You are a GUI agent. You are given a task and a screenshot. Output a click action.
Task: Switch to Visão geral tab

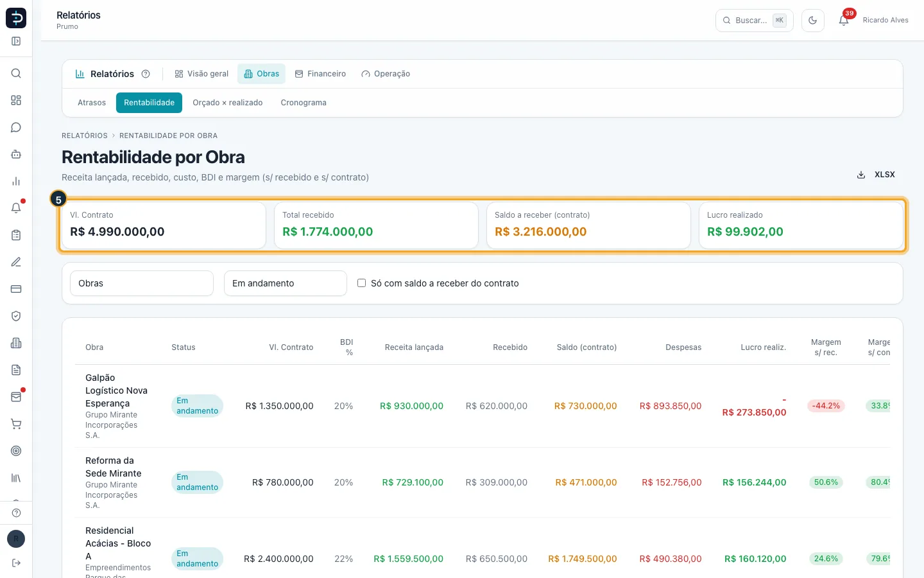[x=201, y=74]
